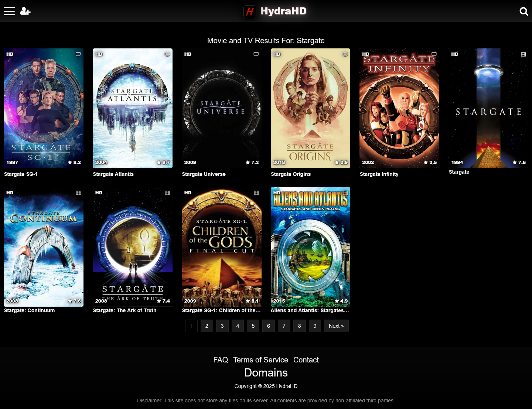This screenshot has height=409, width=532.
Task: Select the Ark of Truth poster thumbnail
Action: point(133,247)
